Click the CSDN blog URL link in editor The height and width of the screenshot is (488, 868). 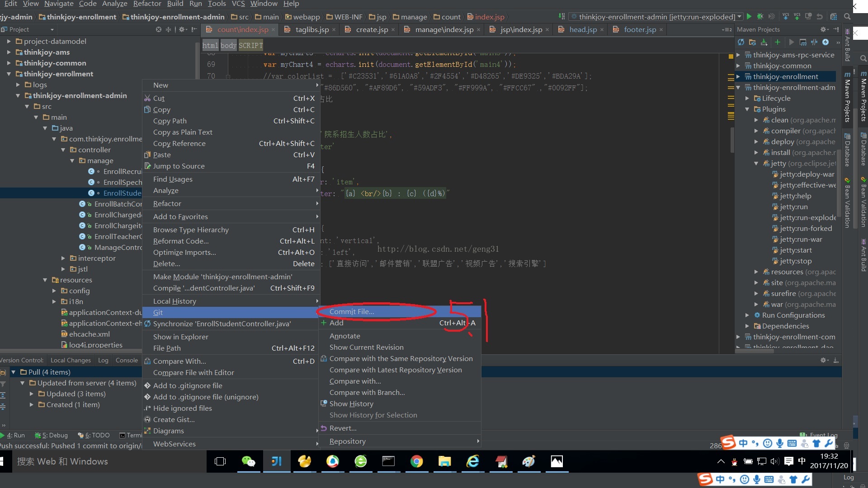[x=439, y=249]
